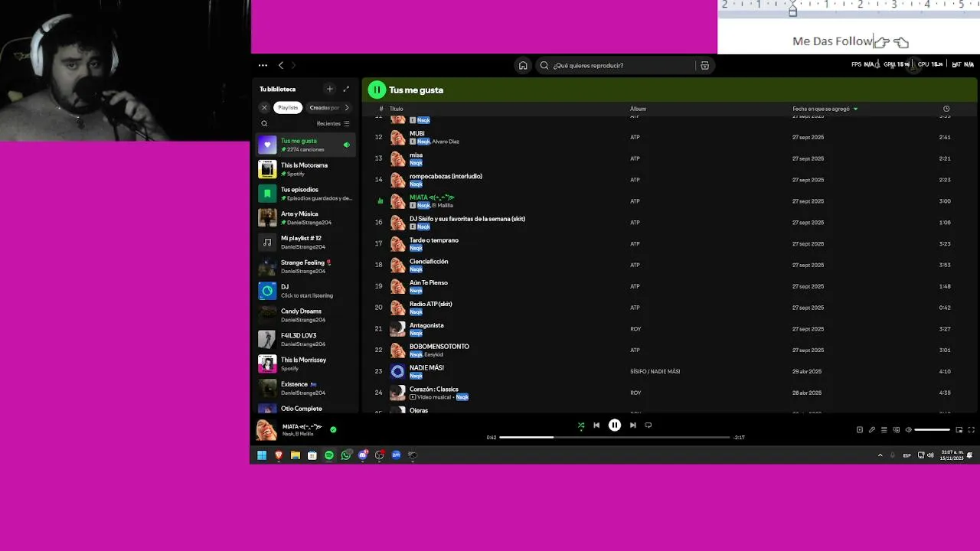Image resolution: width=980 pixels, height=551 pixels.
Task: Open This Is Morrissey playlist
Action: (x=305, y=364)
